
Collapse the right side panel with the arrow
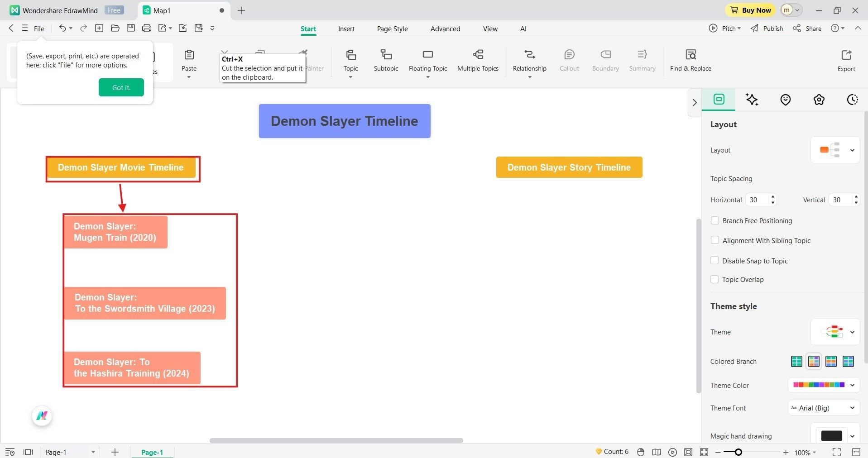point(695,102)
